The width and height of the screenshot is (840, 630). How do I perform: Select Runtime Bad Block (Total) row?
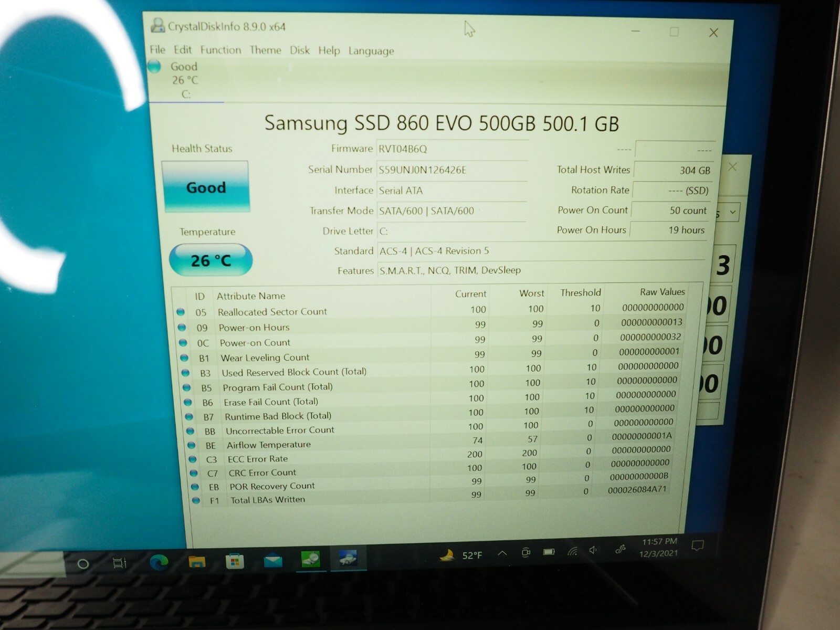[431, 413]
